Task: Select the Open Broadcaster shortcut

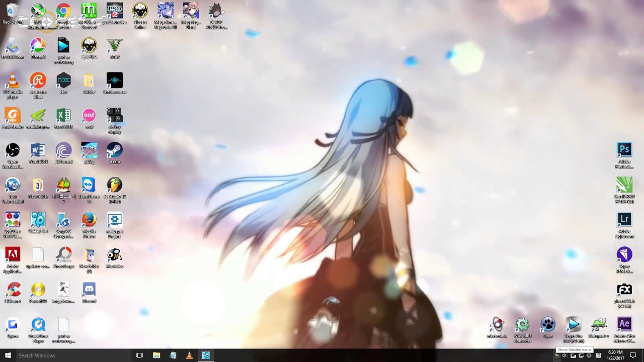Action: 13,155
